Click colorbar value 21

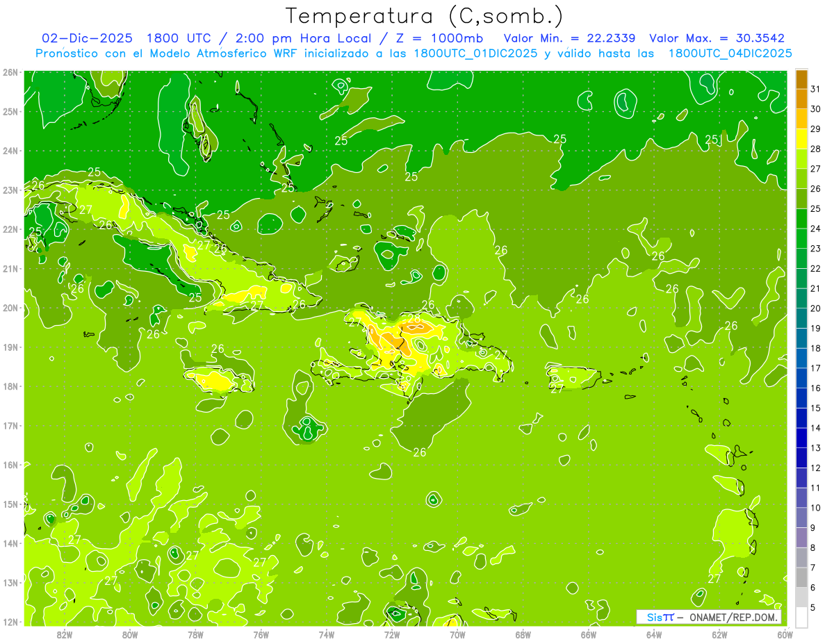pos(816,288)
